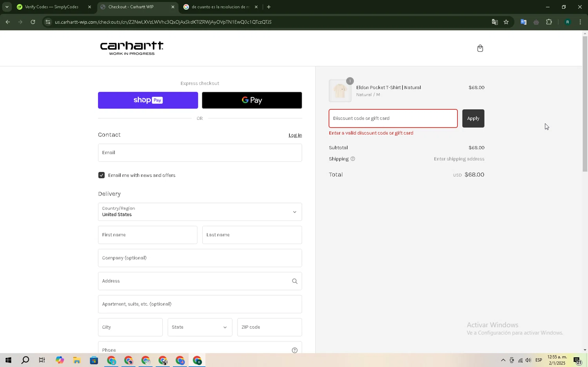Viewport: 588px width, 367px height.
Task: Open the Google Translate extension icon
Action: [523, 22]
